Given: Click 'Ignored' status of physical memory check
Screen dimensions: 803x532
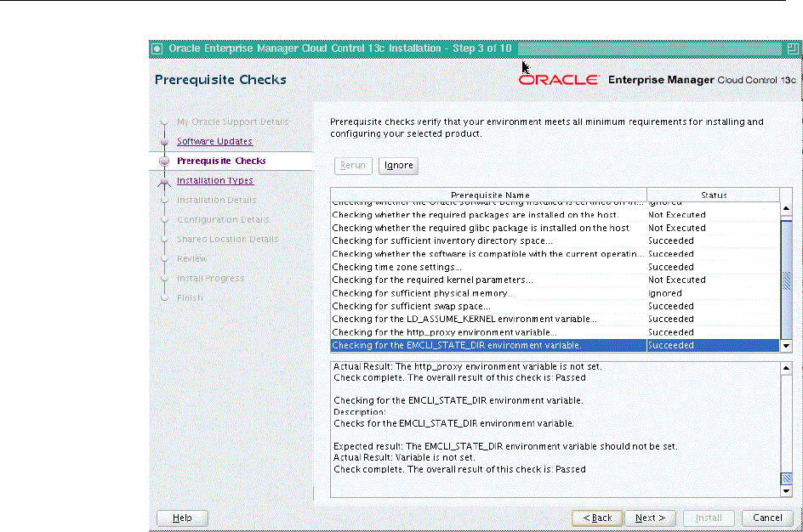Looking at the screenshot, I should point(664,293).
